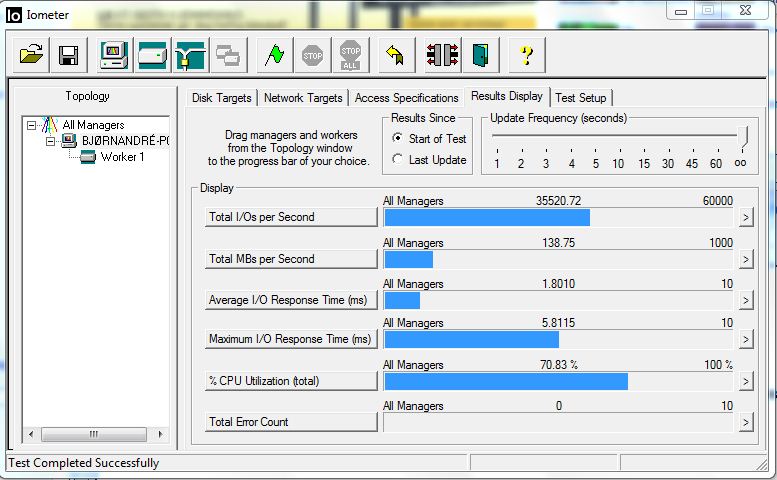Open help with question mark icon
Image resolution: width=777 pixels, height=480 pixels.
click(x=527, y=54)
